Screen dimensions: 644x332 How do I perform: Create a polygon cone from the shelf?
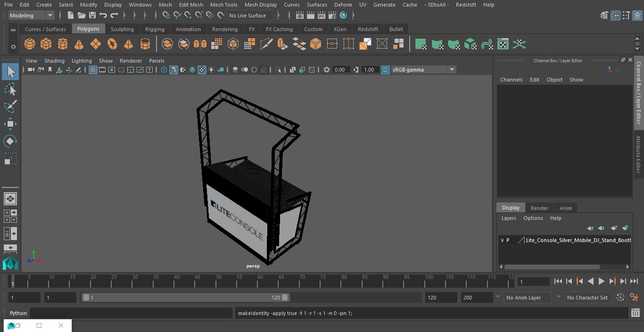click(79, 44)
